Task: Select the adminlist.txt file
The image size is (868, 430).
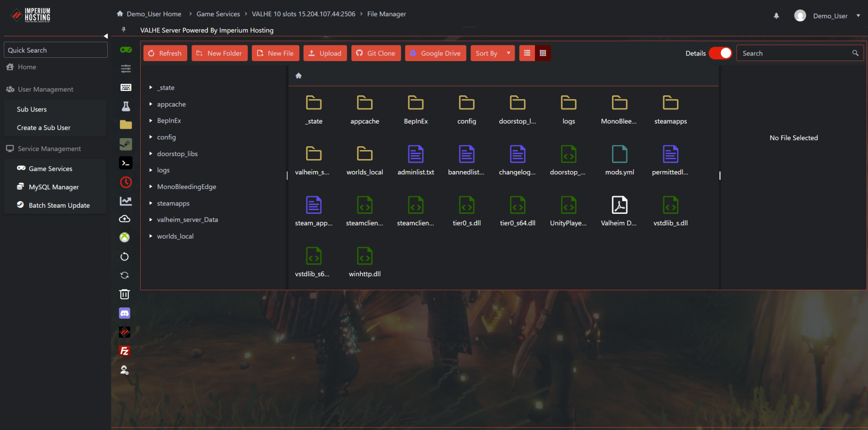Action: (x=415, y=160)
